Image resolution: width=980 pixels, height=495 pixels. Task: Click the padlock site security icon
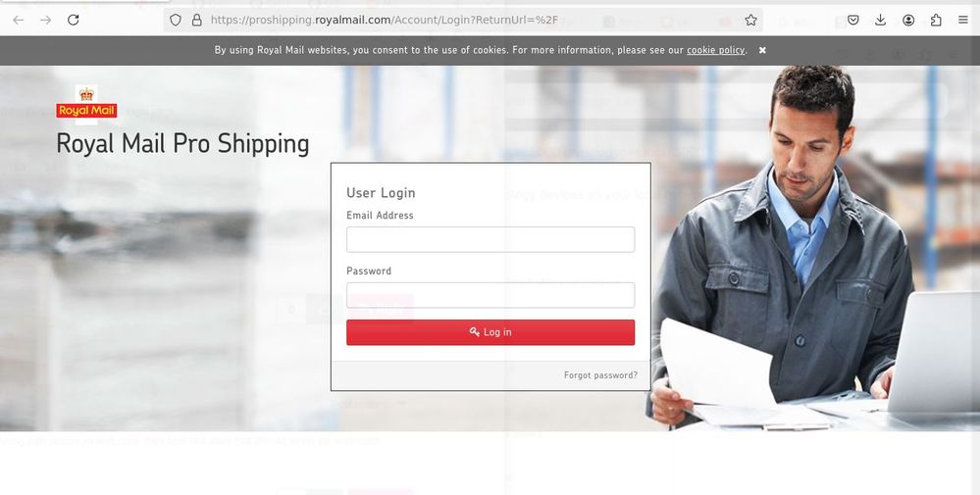[x=197, y=20]
